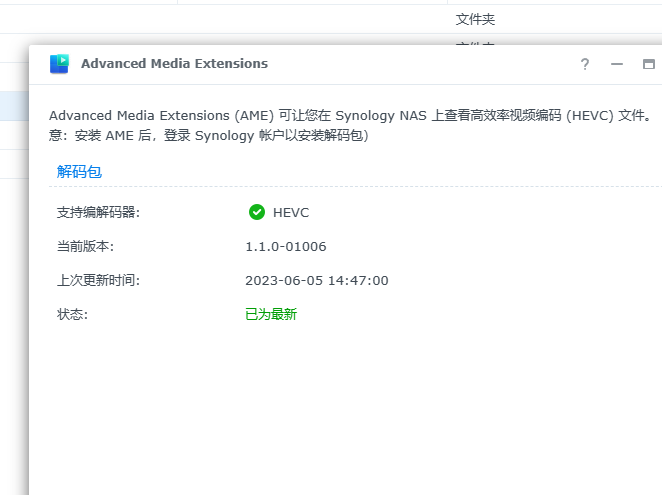
Task: Click version number 1.1.0-01006
Action: 286,246
